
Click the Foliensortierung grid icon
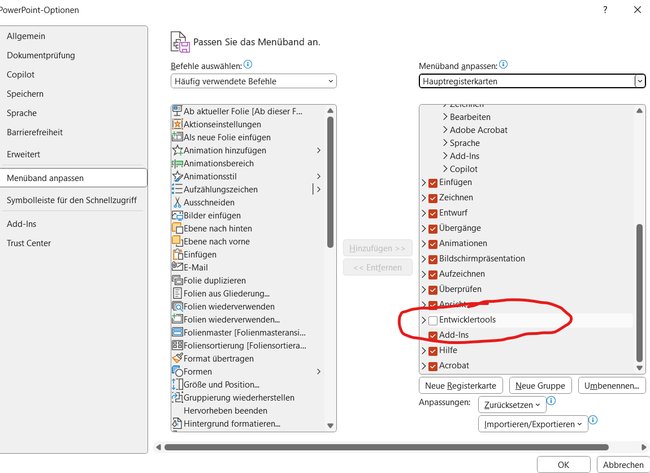click(x=177, y=345)
